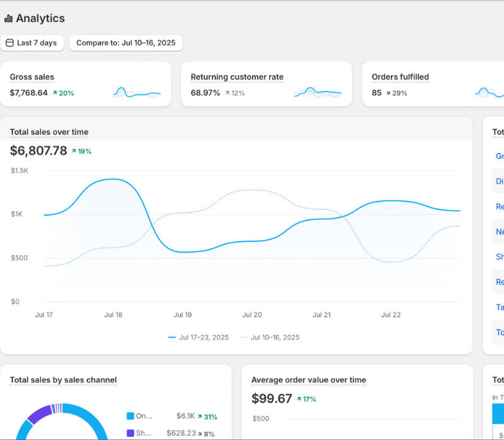Open the Last 7 days date range picker
This screenshot has width=504, height=440.
[31, 43]
